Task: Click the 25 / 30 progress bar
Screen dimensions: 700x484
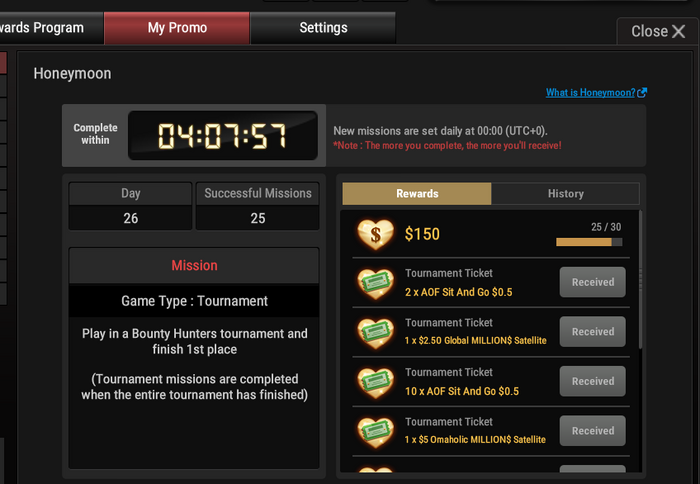Action: [x=589, y=242]
